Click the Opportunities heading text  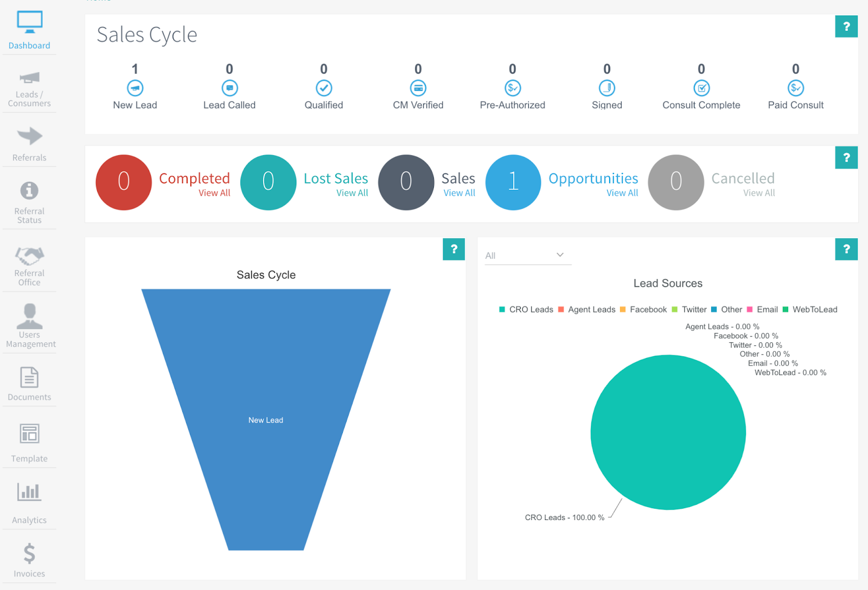(593, 178)
